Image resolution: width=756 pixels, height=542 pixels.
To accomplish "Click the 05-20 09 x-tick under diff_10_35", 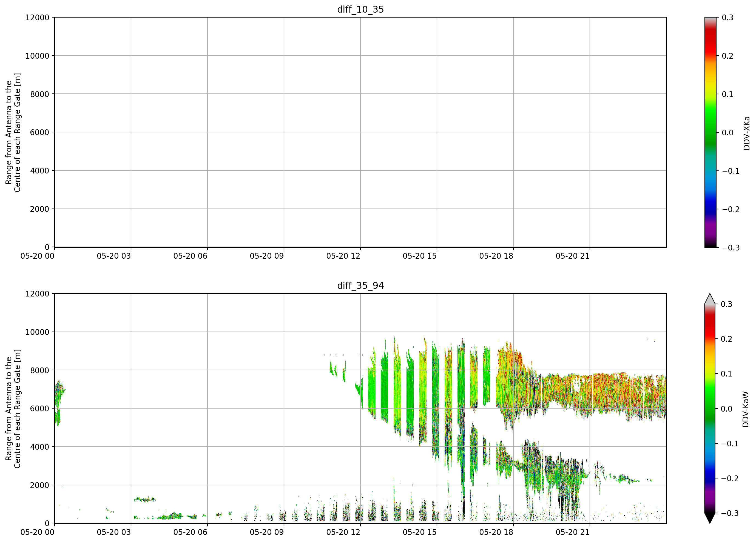I will coord(267,256).
